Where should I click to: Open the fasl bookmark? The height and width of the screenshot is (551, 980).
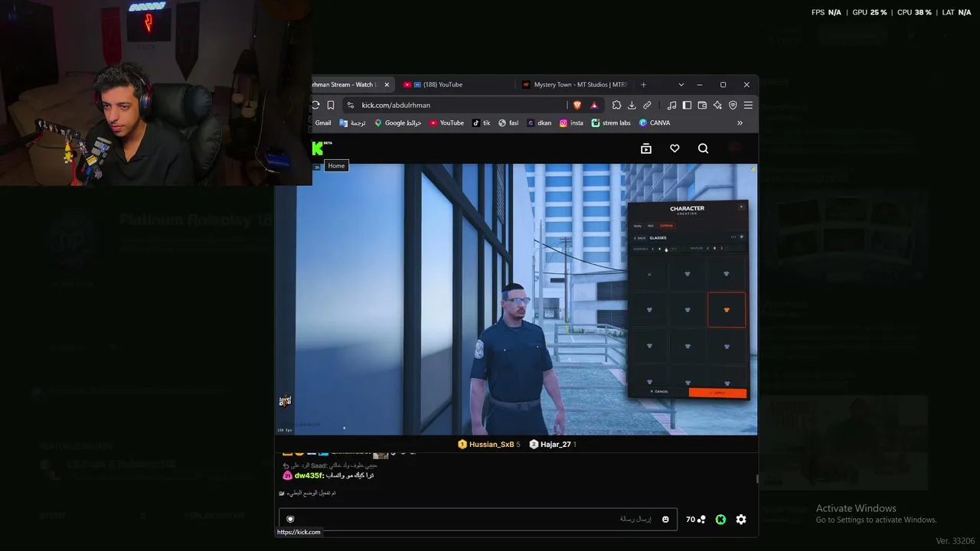click(x=508, y=122)
